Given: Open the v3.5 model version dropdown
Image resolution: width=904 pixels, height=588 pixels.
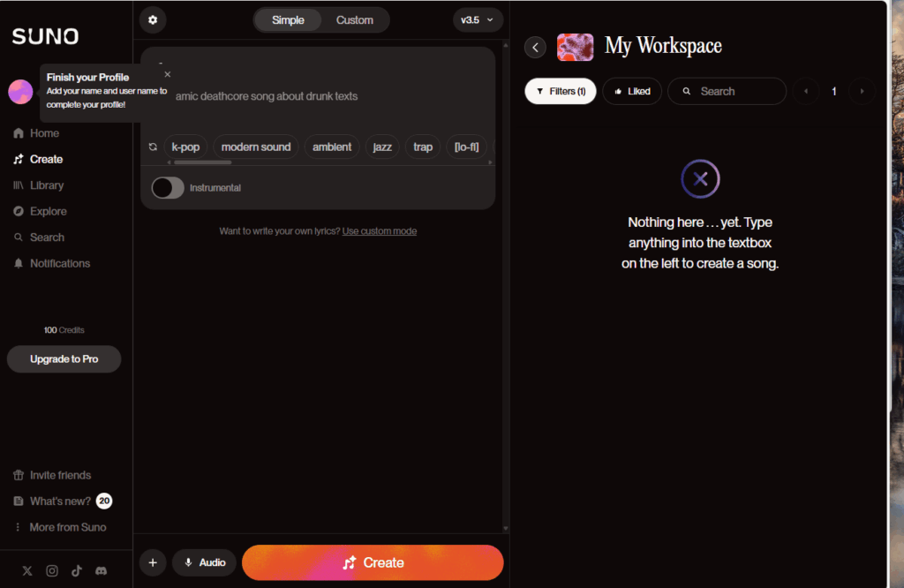Looking at the screenshot, I should 478,20.
